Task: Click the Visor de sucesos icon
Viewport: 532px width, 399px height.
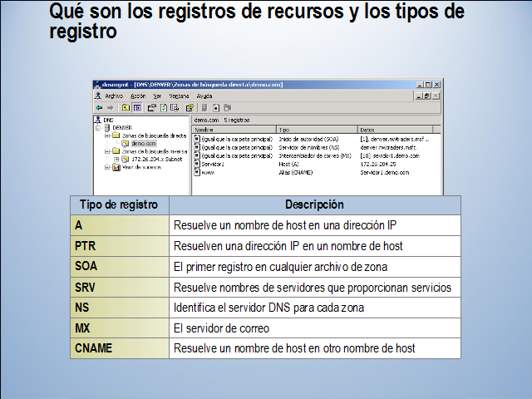Action: coord(116,167)
